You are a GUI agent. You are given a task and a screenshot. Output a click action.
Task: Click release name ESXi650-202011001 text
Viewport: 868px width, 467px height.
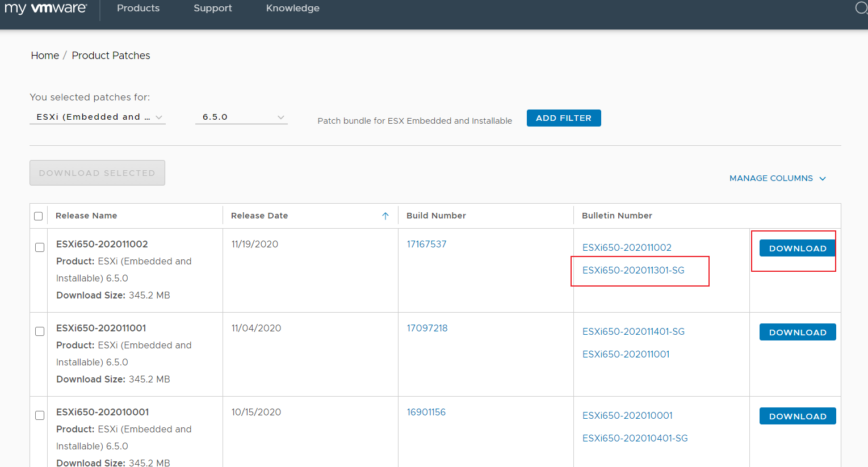point(101,328)
